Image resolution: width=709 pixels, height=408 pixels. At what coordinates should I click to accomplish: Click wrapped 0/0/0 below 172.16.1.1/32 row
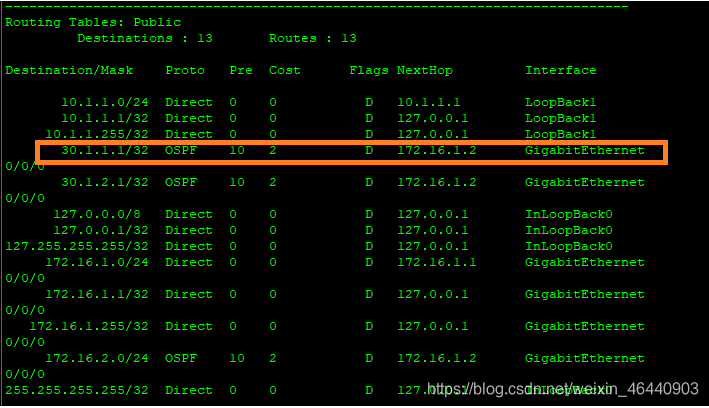coord(25,310)
